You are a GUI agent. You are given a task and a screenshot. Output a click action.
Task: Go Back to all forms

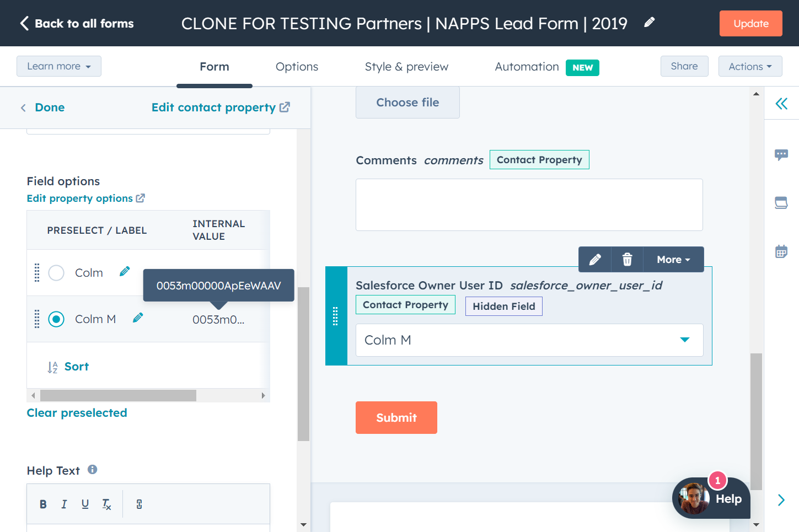(77, 23)
